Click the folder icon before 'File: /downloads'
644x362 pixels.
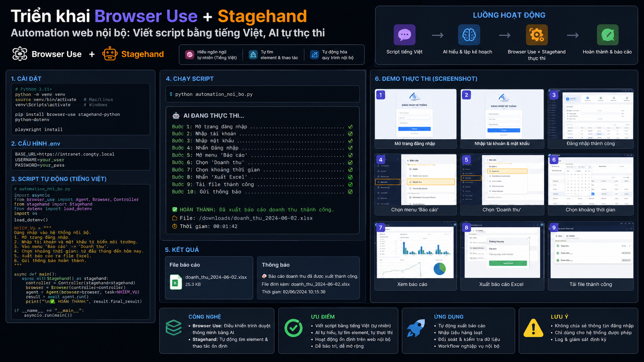point(174,218)
